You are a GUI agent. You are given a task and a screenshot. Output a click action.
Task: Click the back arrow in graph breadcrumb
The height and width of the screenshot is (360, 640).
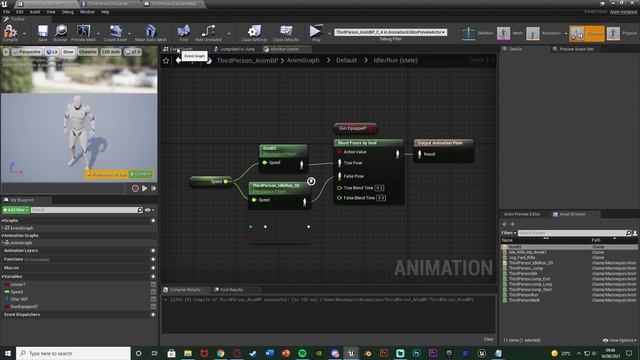(x=179, y=60)
